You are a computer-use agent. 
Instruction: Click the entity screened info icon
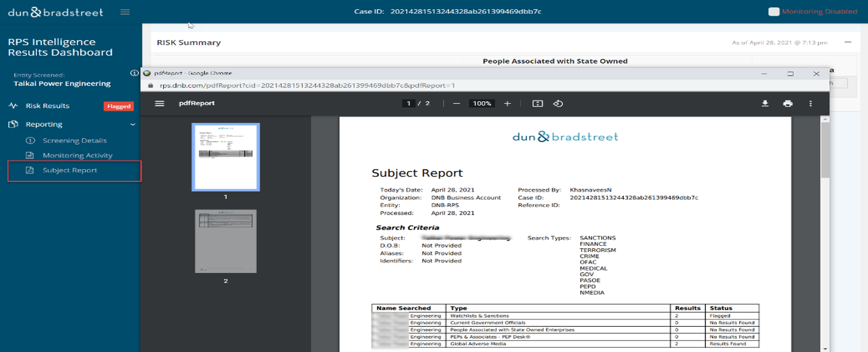[x=134, y=73]
